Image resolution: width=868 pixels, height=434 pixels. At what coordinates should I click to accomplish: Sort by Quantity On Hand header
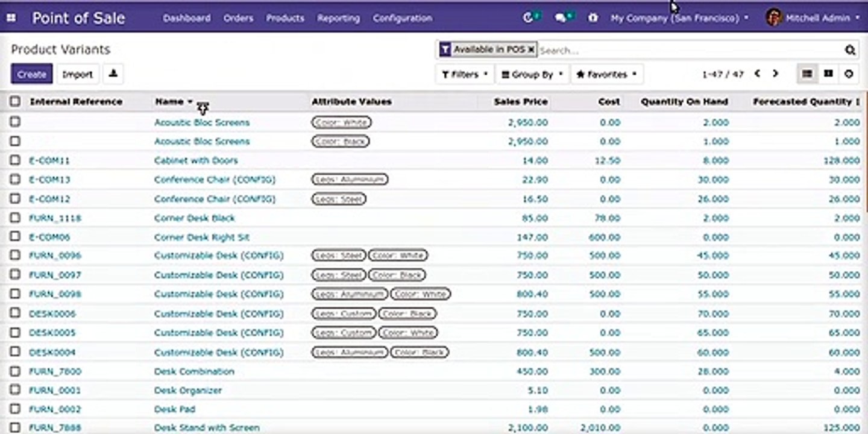point(684,101)
